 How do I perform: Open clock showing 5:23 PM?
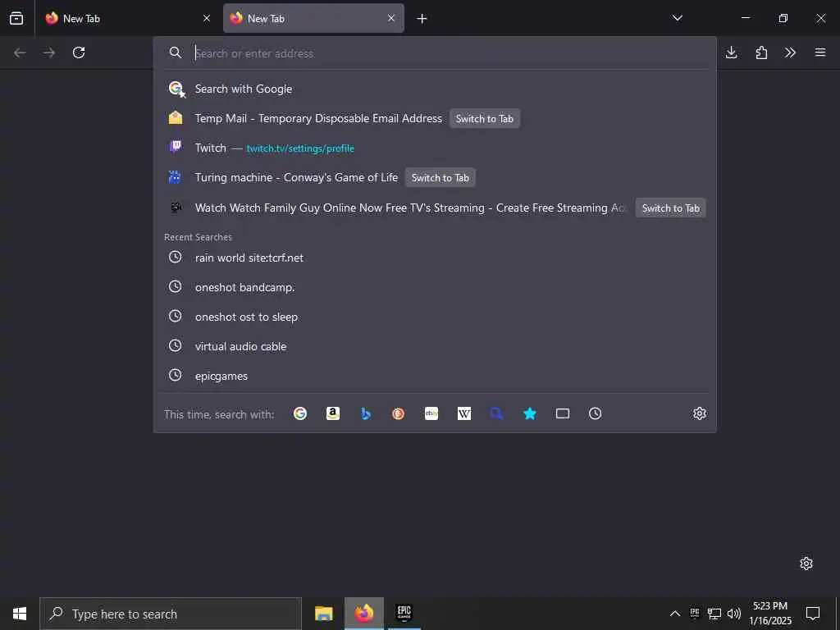(769, 614)
